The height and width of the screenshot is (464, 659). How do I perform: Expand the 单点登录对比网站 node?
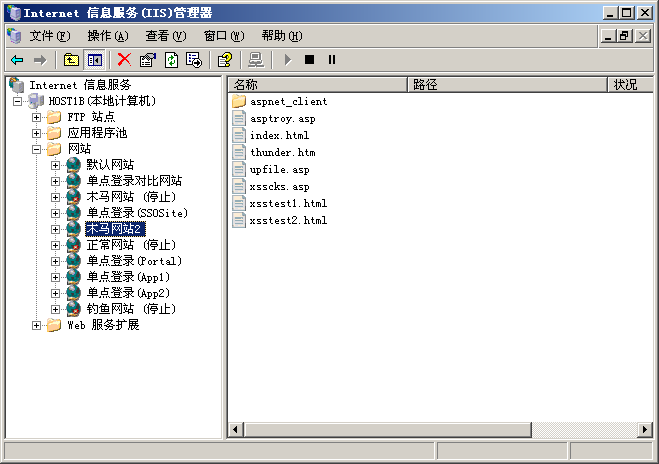point(55,181)
